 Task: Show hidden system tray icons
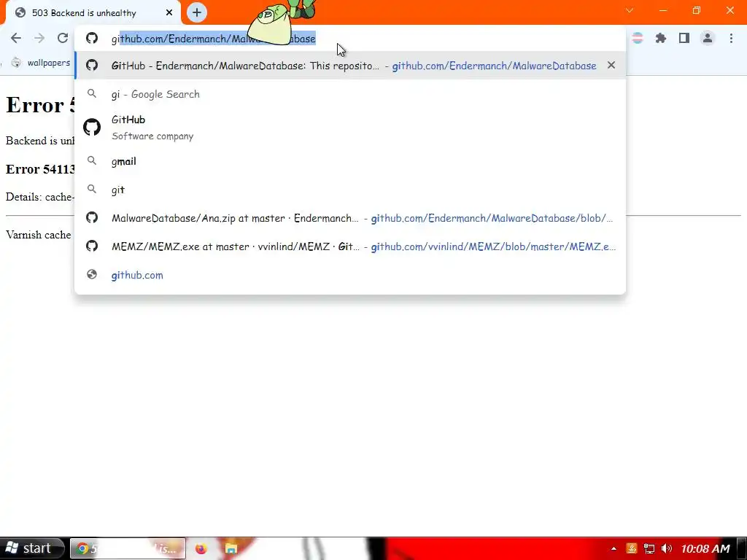(614, 548)
